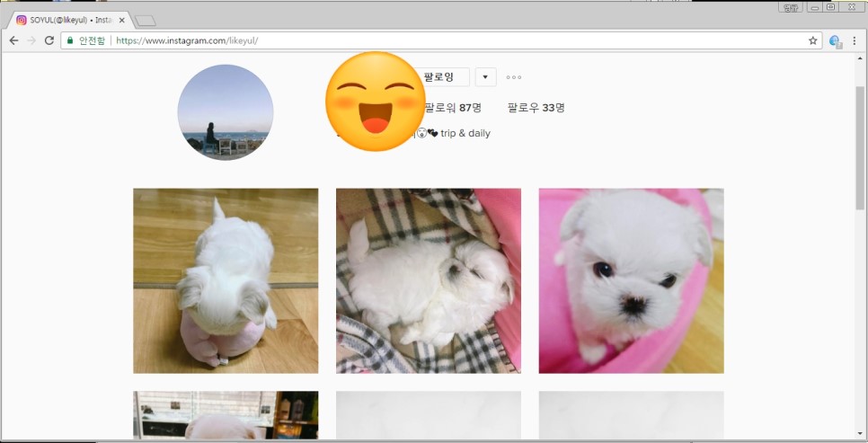
Task: Click the "trip & daily" bio text
Action: tap(465, 133)
